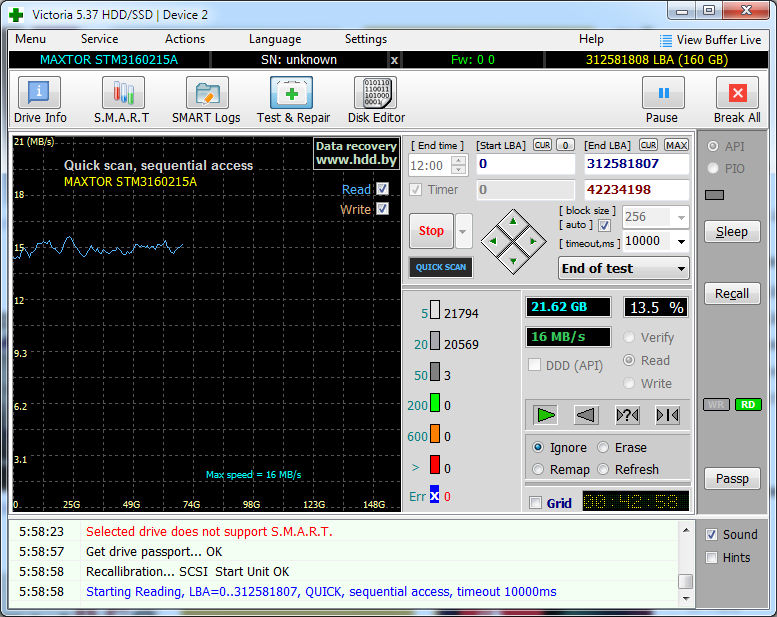The width and height of the screenshot is (777, 617).
Task: Open the End of test dropdown
Action: click(x=623, y=269)
